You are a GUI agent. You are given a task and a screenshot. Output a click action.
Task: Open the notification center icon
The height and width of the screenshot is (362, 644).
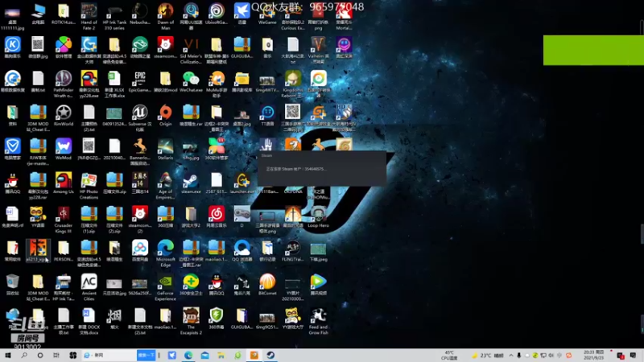(x=633, y=356)
